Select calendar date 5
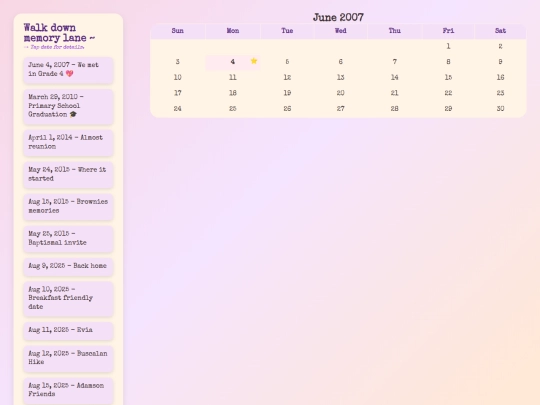Viewport: 540px width, 405px height. coord(287,62)
